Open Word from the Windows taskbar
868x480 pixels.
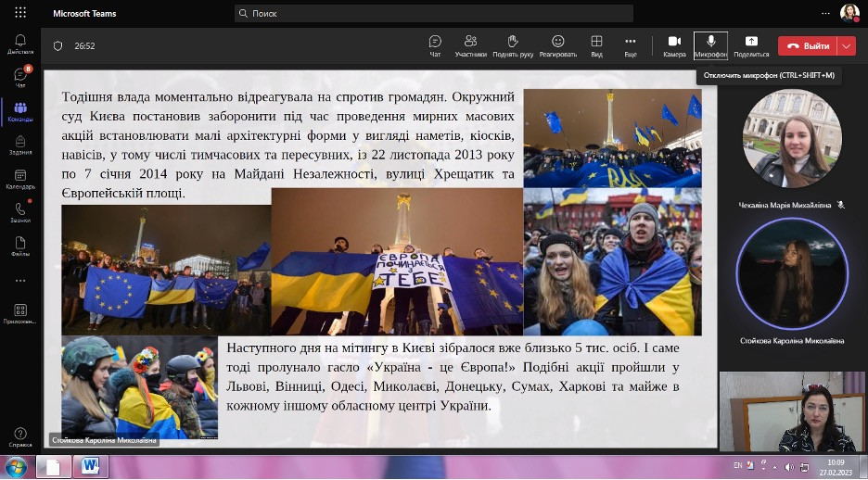tap(90, 466)
